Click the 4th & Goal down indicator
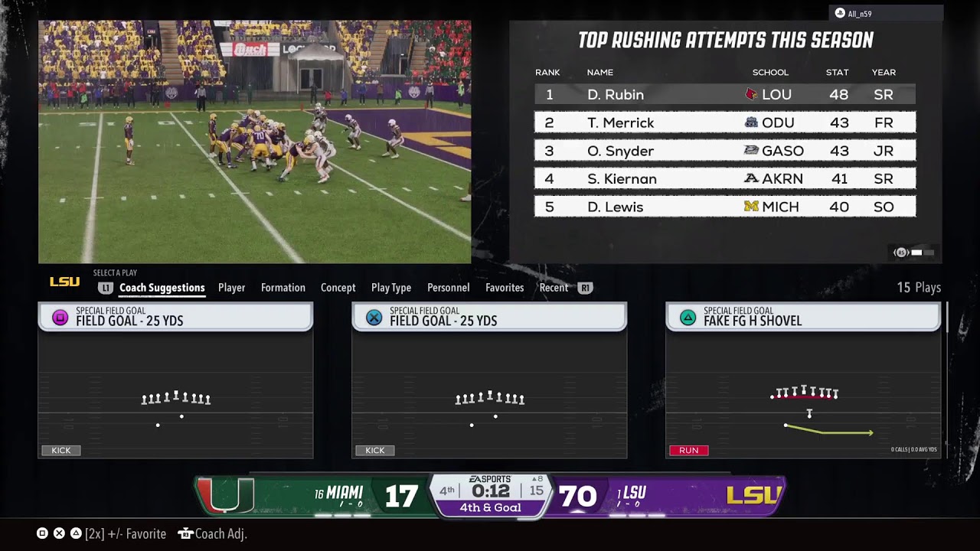This screenshot has height=551, width=980. [490, 507]
